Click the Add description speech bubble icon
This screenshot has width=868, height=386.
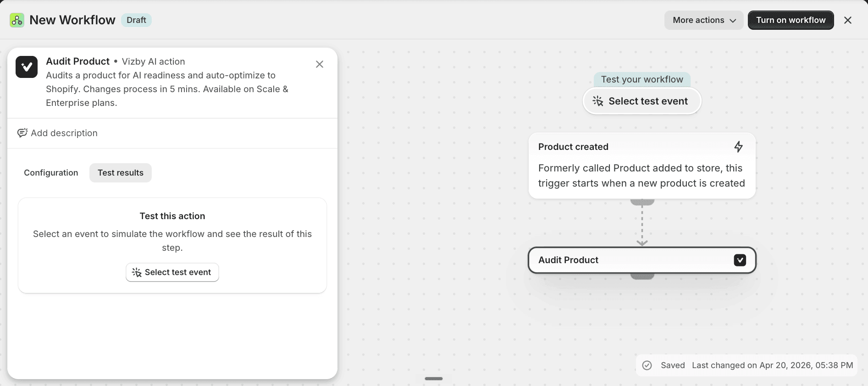[22, 133]
